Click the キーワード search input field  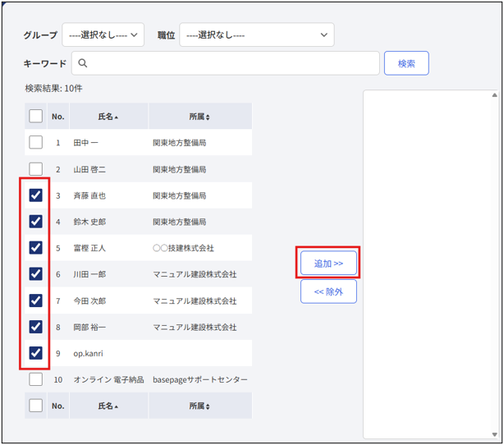coord(225,63)
